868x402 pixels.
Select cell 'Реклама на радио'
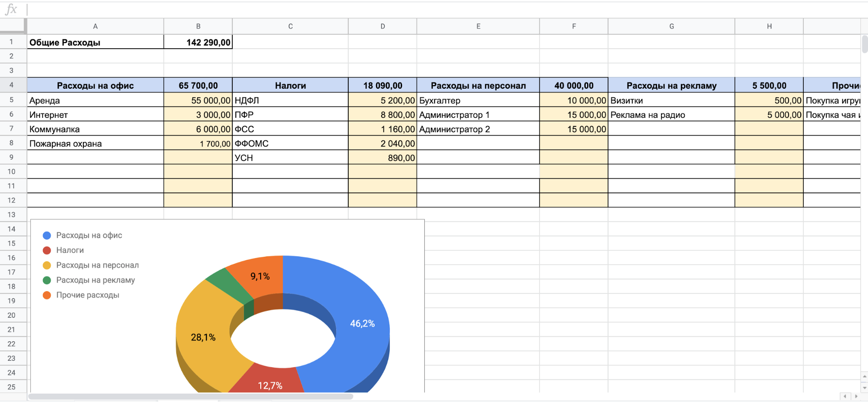click(x=671, y=114)
